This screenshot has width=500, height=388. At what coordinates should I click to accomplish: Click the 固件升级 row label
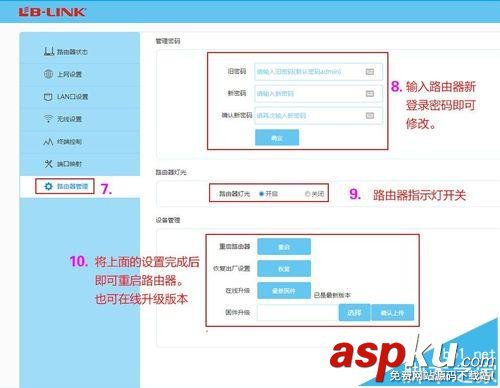click(x=237, y=313)
